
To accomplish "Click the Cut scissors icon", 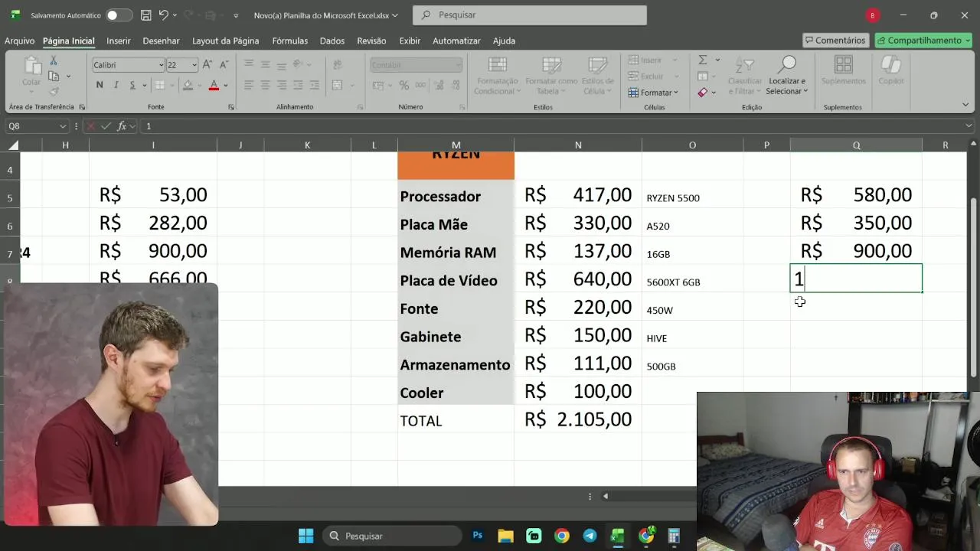I will tap(54, 61).
